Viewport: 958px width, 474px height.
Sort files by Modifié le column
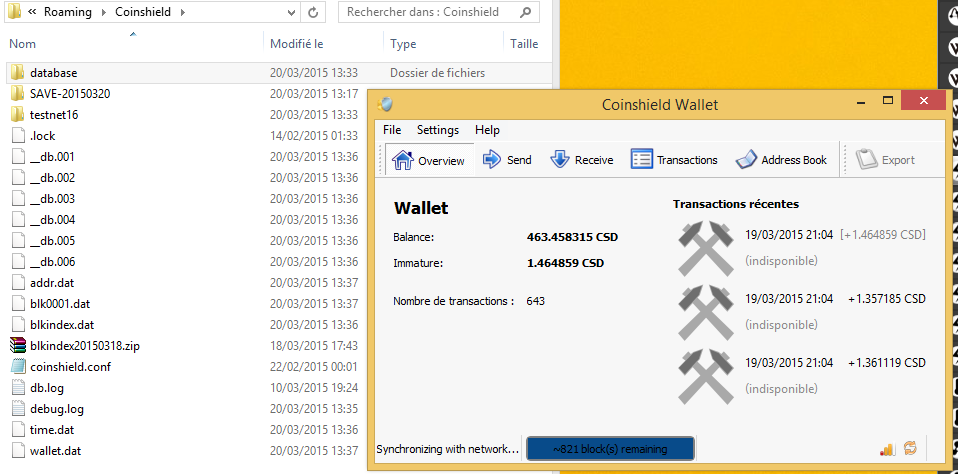click(296, 44)
